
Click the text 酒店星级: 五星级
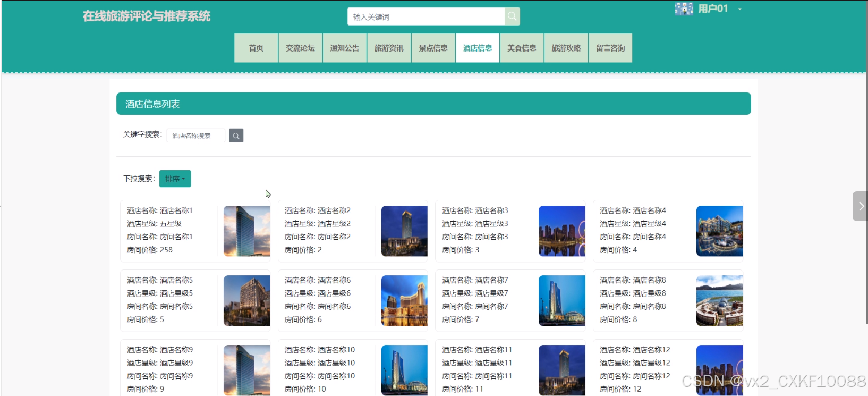[x=154, y=224]
